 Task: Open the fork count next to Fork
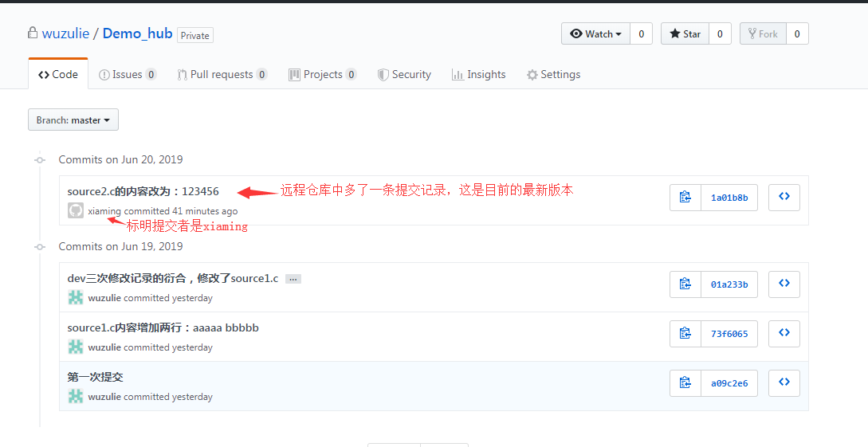[x=797, y=33]
